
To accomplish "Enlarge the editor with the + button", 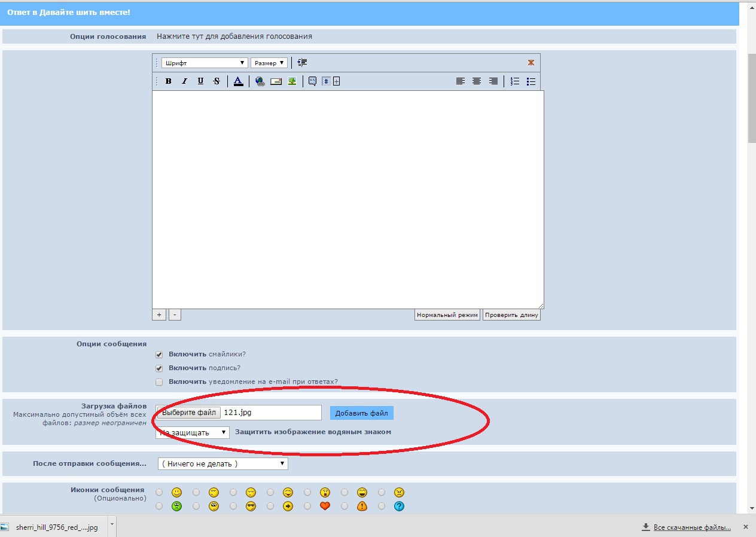I will pyautogui.click(x=159, y=315).
